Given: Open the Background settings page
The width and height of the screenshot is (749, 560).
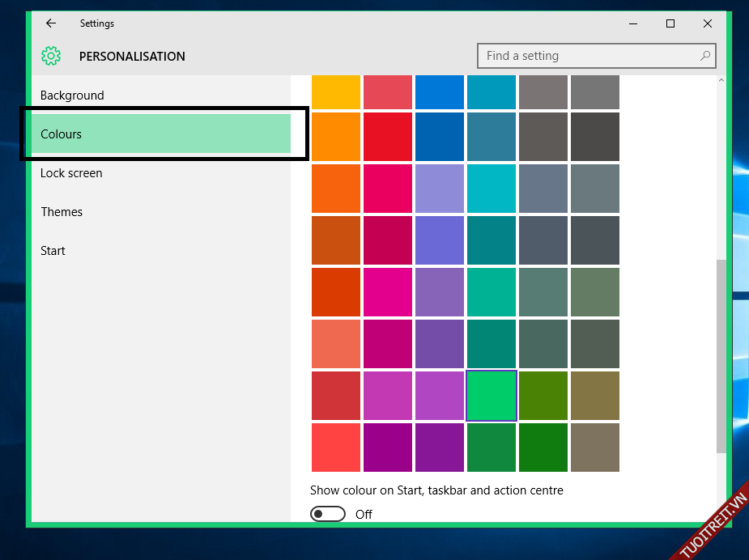Looking at the screenshot, I should coord(72,95).
